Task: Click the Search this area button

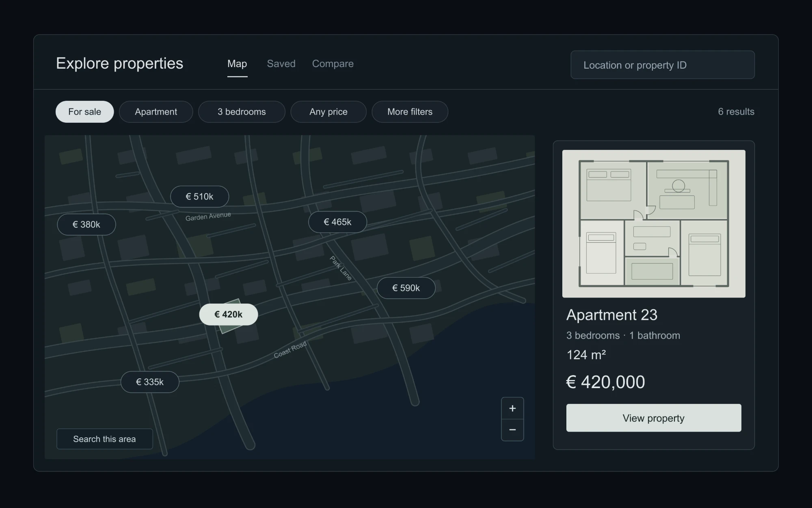Action: pyautogui.click(x=104, y=439)
